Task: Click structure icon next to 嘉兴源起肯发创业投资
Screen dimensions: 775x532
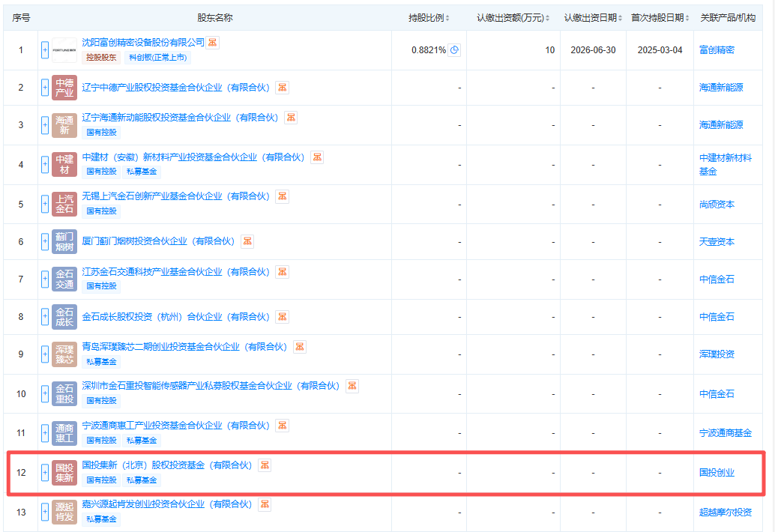Action: coord(265,504)
